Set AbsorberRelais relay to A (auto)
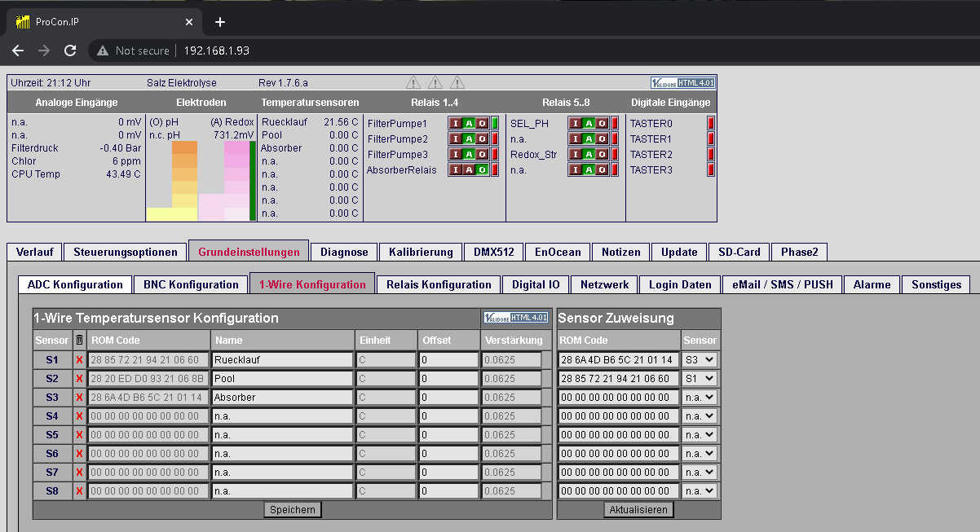The image size is (980, 532). pyautogui.click(x=469, y=170)
